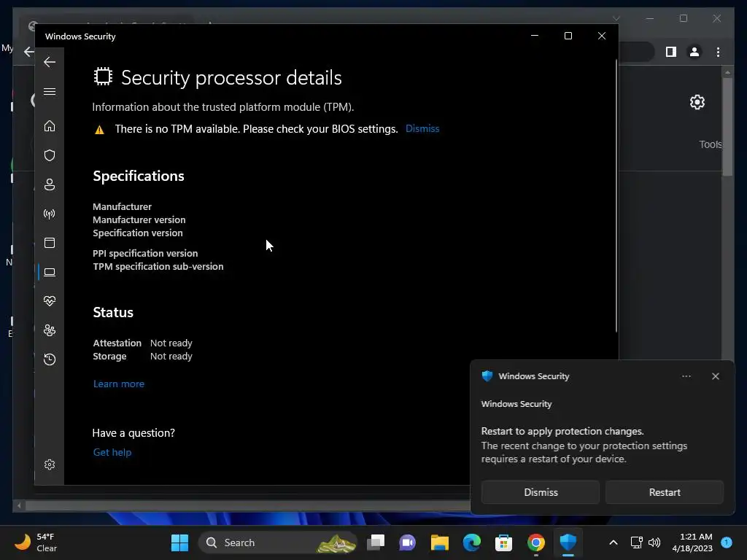The height and width of the screenshot is (560, 747).
Task: Select the 'Attestation' status label
Action: (117, 343)
